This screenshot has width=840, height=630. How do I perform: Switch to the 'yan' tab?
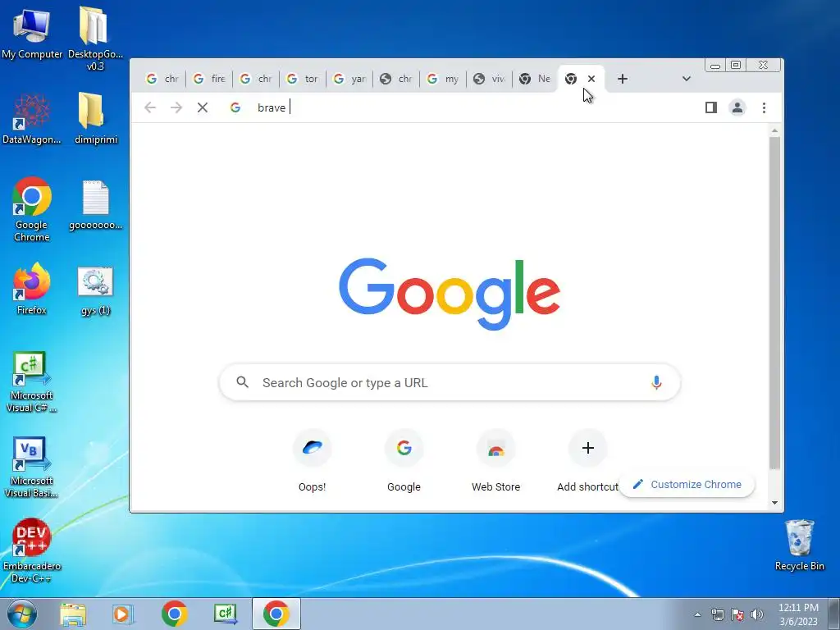pos(349,79)
